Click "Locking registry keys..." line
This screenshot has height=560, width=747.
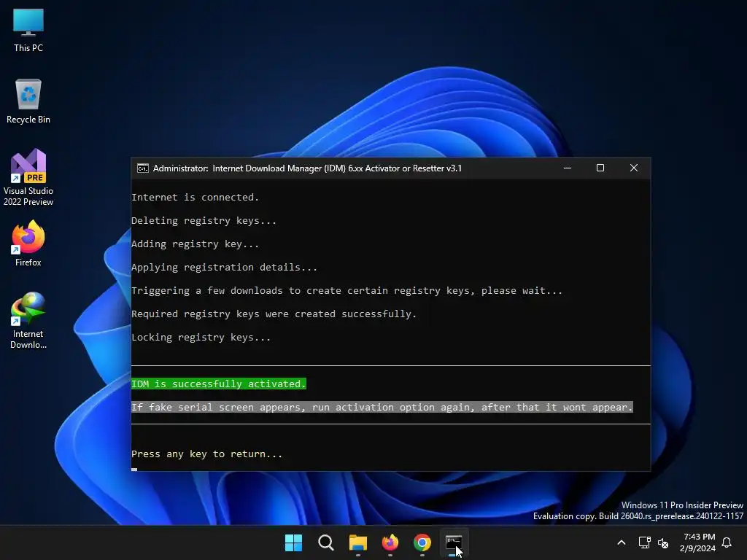pyautogui.click(x=201, y=337)
